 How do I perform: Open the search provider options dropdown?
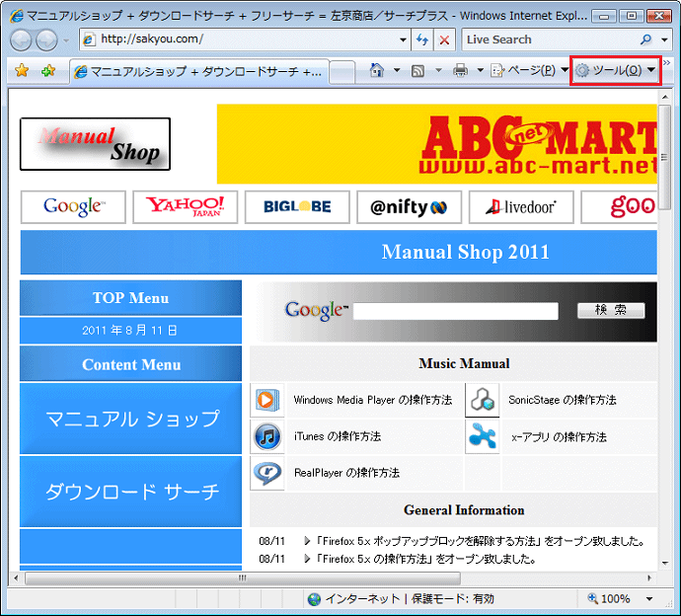pos(664,39)
